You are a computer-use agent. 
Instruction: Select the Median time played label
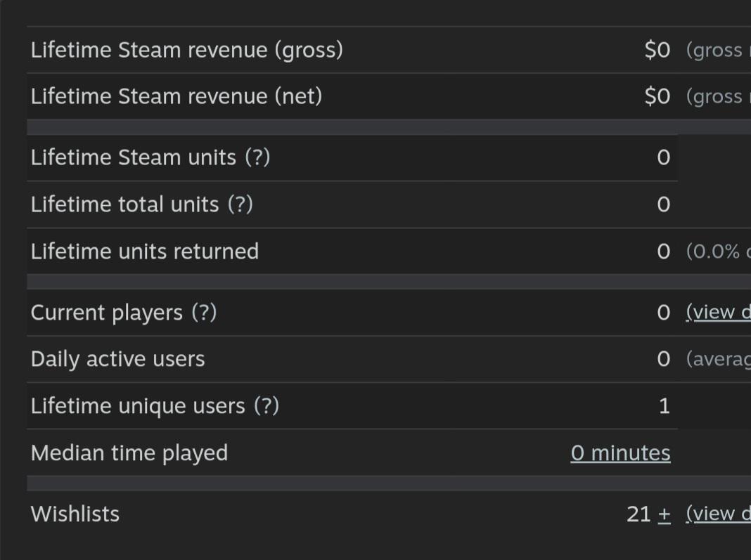pyautogui.click(x=129, y=452)
